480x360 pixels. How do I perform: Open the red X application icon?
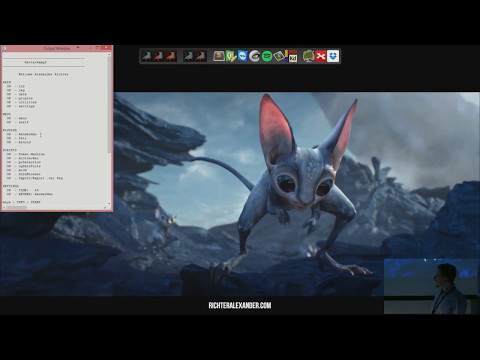[321, 56]
